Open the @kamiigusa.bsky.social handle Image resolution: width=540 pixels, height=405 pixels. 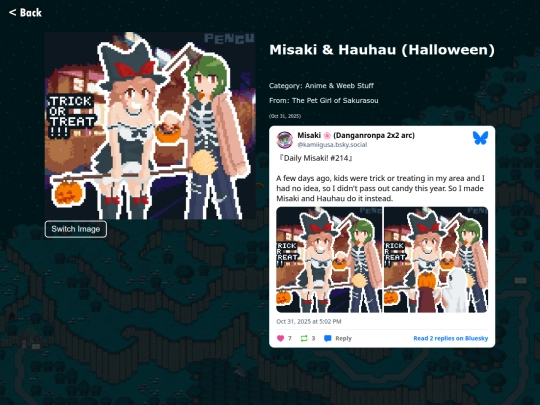[332, 145]
